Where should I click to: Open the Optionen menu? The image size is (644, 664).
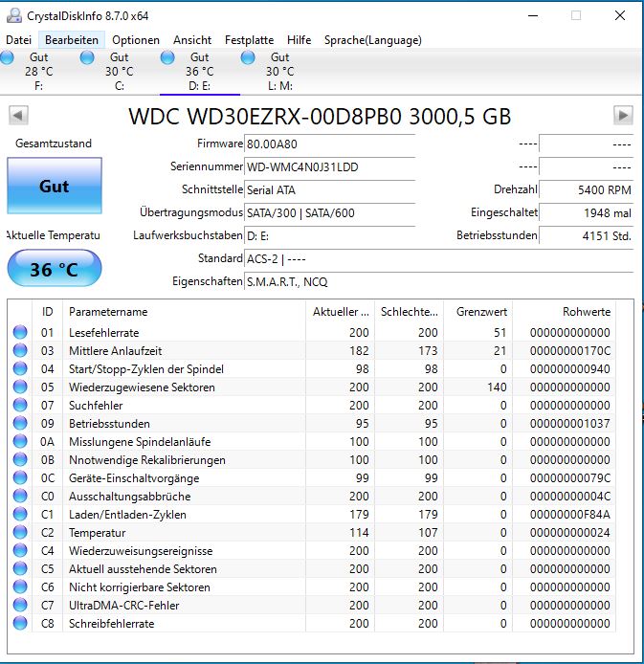click(x=136, y=40)
